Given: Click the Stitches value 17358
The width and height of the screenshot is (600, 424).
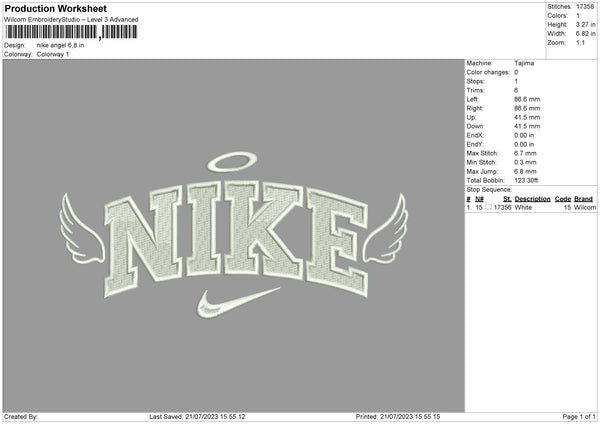Looking at the screenshot, I should 585,7.
